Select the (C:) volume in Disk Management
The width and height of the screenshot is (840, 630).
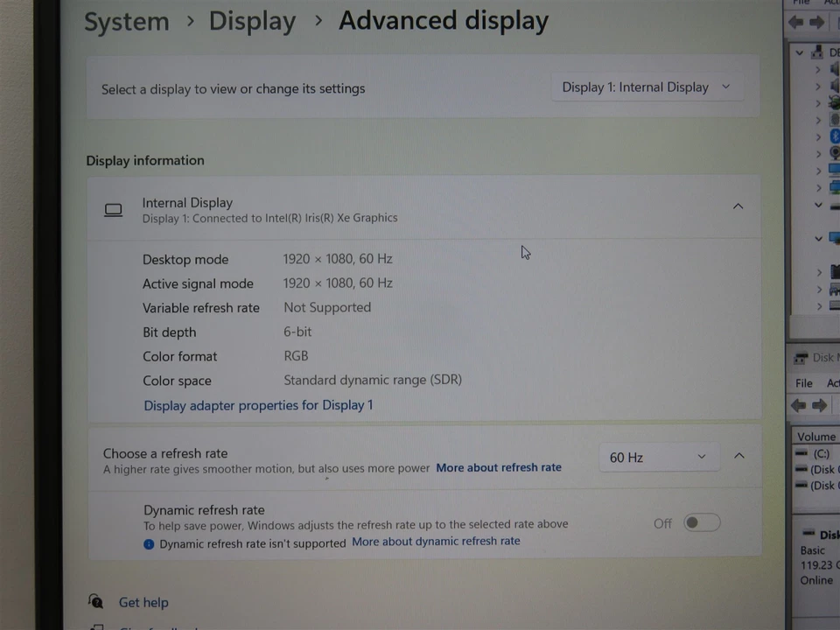coord(821,453)
